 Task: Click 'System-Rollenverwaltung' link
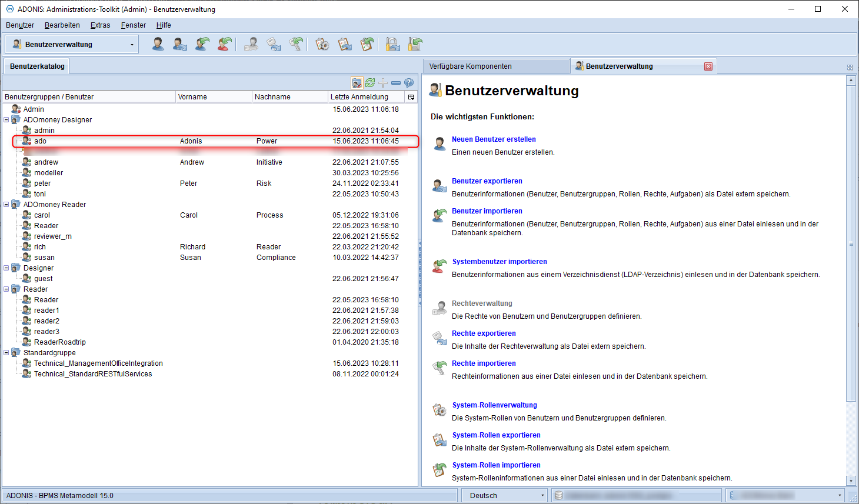(x=494, y=405)
